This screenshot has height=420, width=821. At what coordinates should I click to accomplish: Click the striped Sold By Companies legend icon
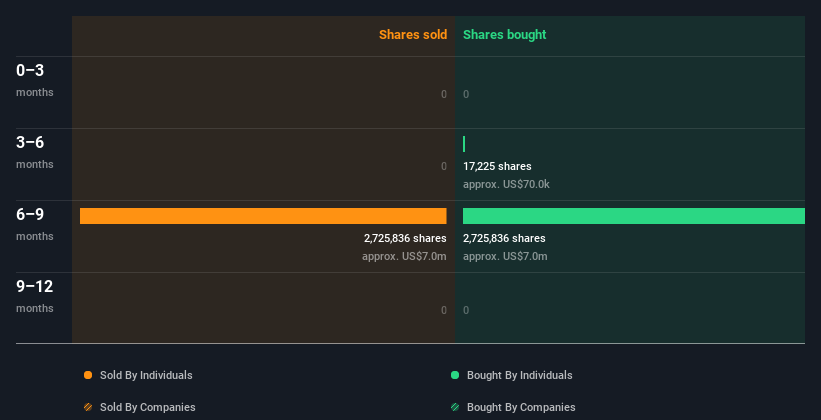88,407
